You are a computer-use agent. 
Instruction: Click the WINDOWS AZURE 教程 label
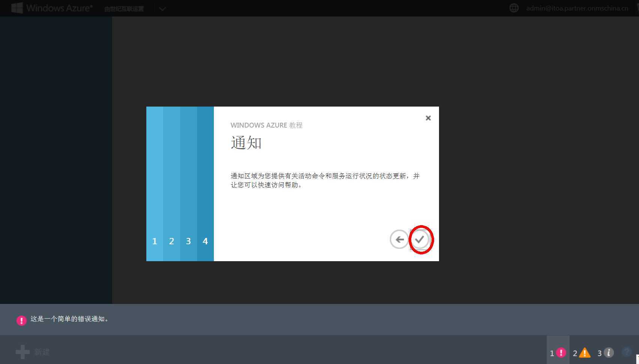point(266,125)
